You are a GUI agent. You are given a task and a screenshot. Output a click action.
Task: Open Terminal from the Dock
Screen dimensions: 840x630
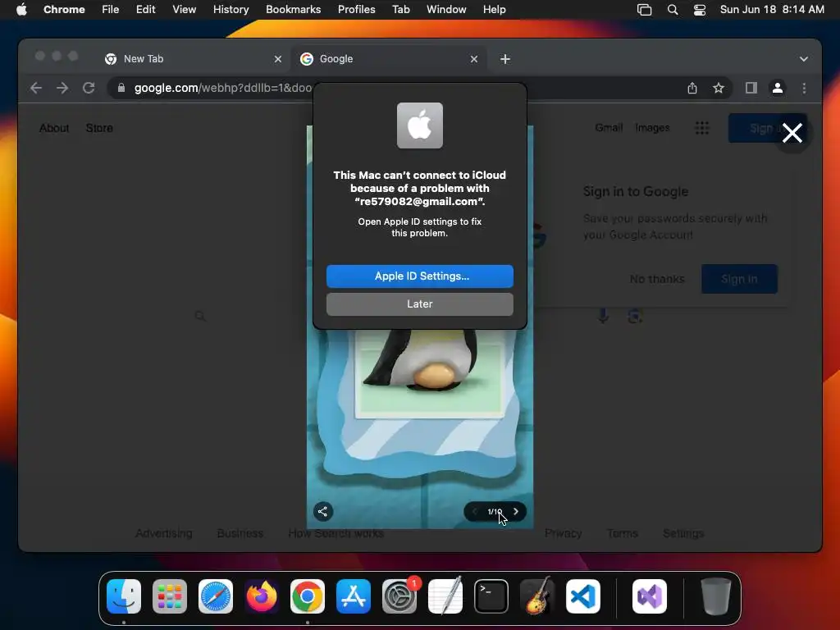click(491, 596)
